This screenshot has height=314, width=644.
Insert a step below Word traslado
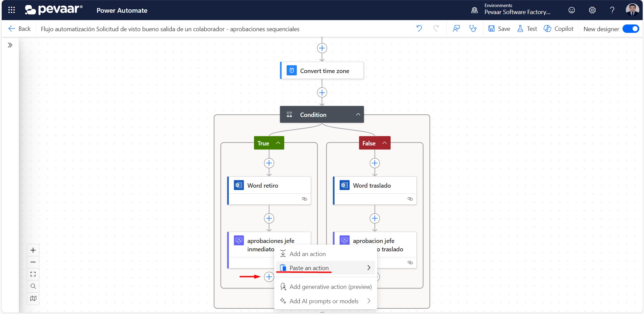point(375,218)
